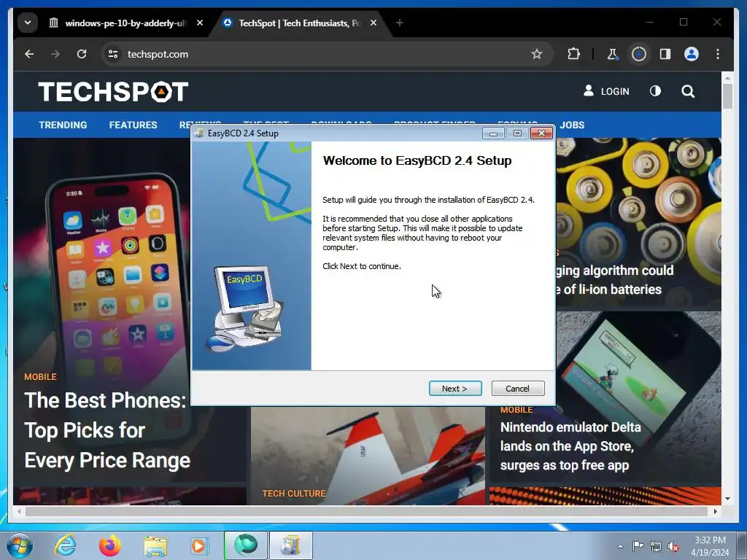The image size is (747, 560).
Task: Click the TechSpot logo
Action: pyautogui.click(x=113, y=92)
